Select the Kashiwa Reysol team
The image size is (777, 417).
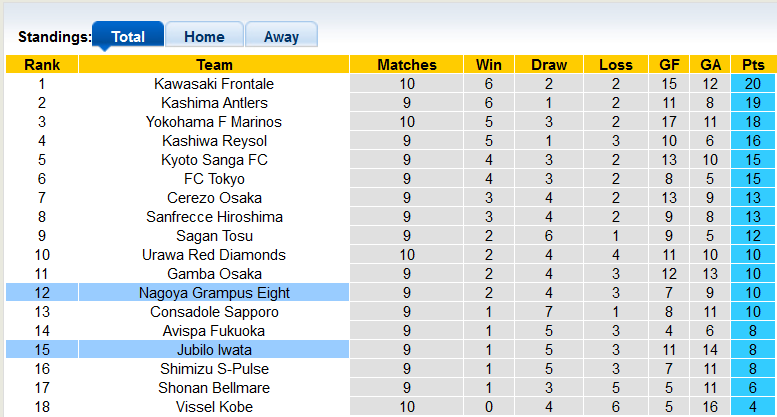(214, 141)
